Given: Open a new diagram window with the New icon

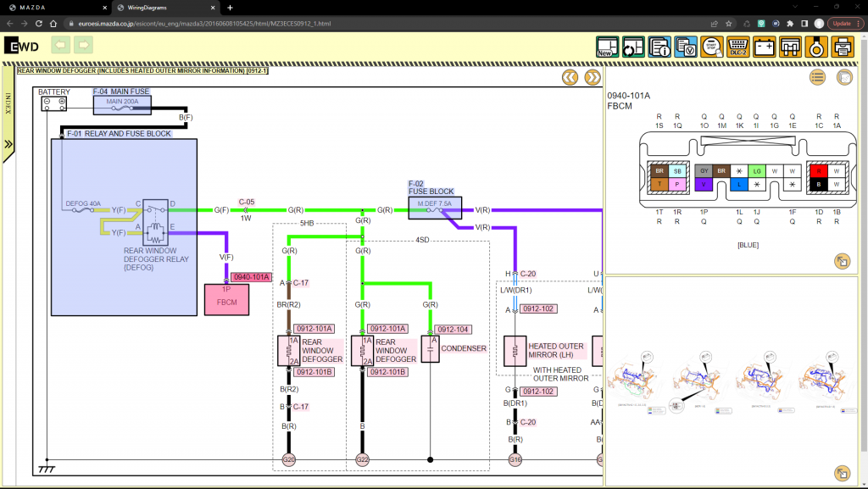Looking at the screenshot, I should (607, 47).
